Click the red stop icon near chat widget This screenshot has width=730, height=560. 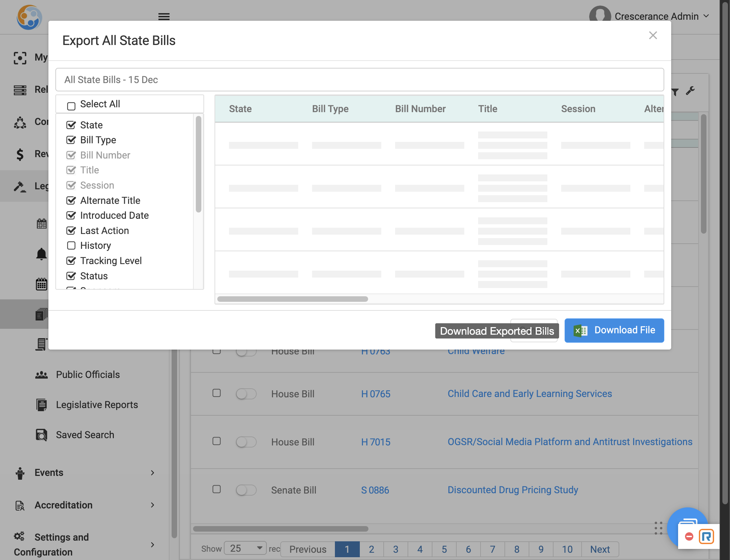[x=689, y=536]
